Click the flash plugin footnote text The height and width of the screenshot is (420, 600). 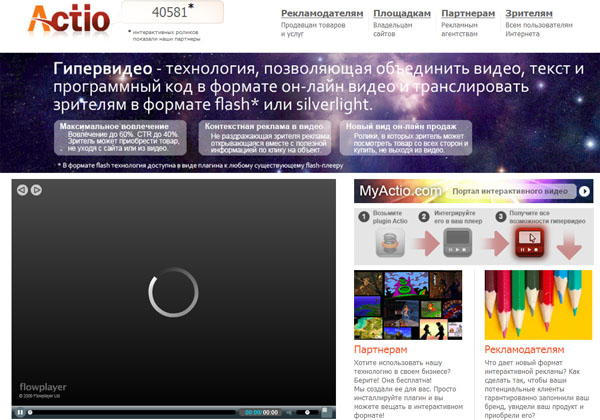[200, 166]
